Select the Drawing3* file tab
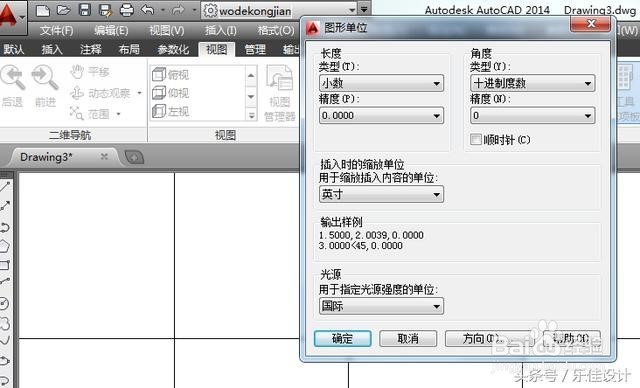The width and height of the screenshot is (640, 388). tap(46, 157)
